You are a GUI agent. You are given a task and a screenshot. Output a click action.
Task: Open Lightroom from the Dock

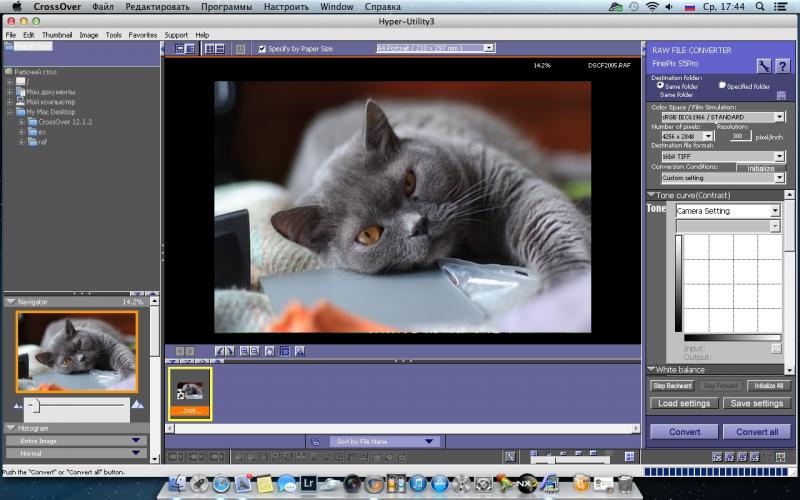pyautogui.click(x=308, y=483)
